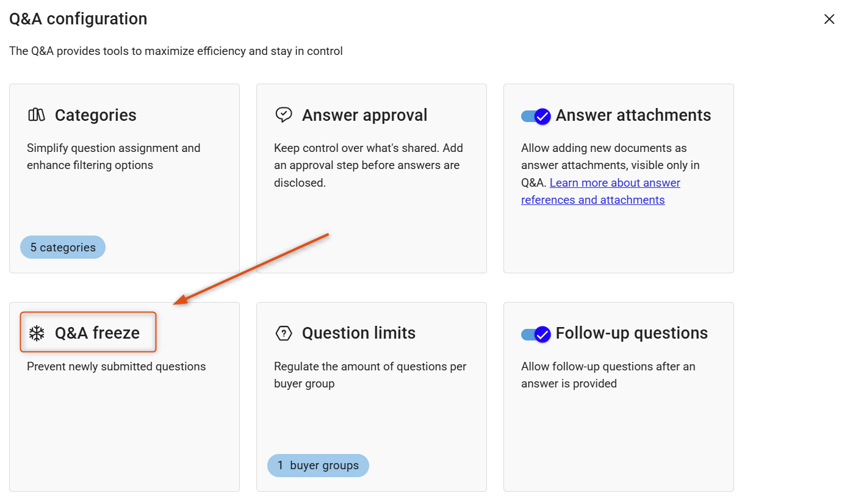
Task: Open the answer references and attachments link
Action: 600,191
